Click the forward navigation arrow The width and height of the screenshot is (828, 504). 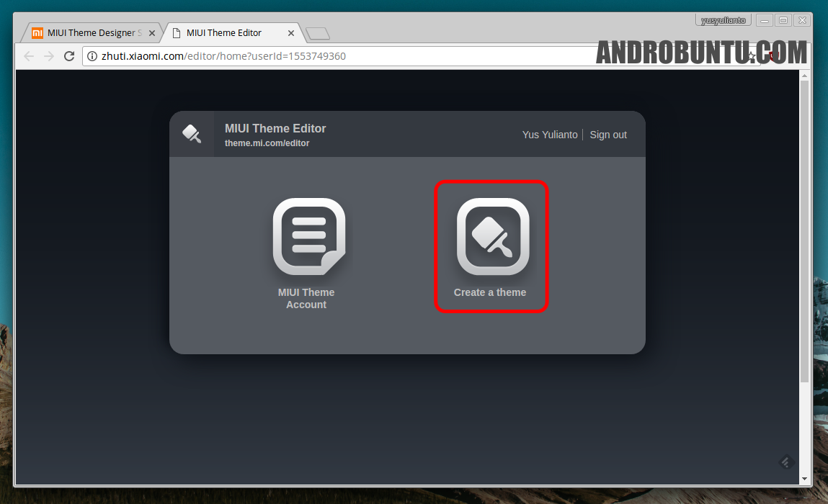[x=49, y=56]
